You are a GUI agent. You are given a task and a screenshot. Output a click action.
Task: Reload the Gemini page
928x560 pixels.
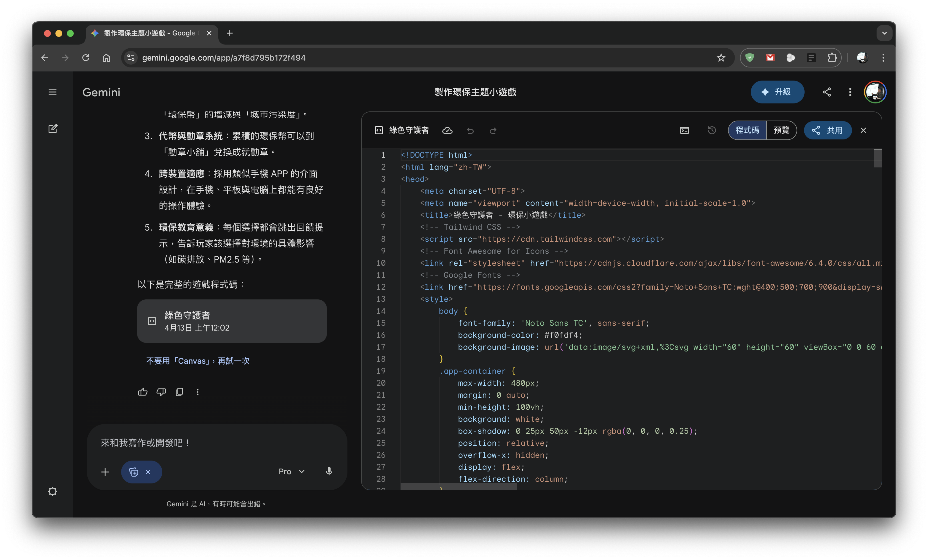click(86, 58)
